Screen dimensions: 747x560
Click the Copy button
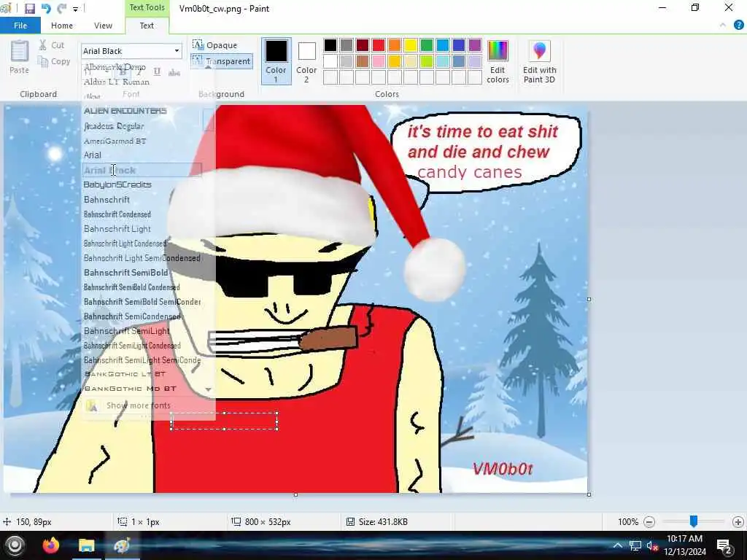(x=54, y=61)
